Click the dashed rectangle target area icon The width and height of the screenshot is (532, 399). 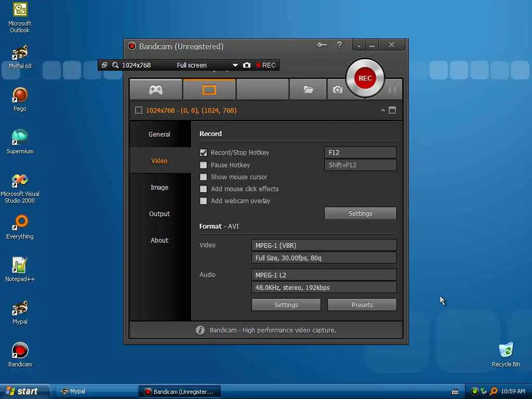click(x=138, y=110)
